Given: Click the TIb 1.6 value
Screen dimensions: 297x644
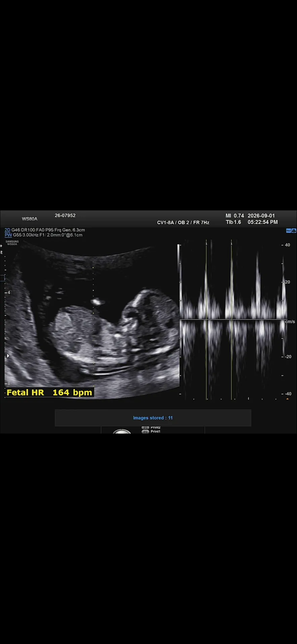Looking at the screenshot, I should (234, 222).
